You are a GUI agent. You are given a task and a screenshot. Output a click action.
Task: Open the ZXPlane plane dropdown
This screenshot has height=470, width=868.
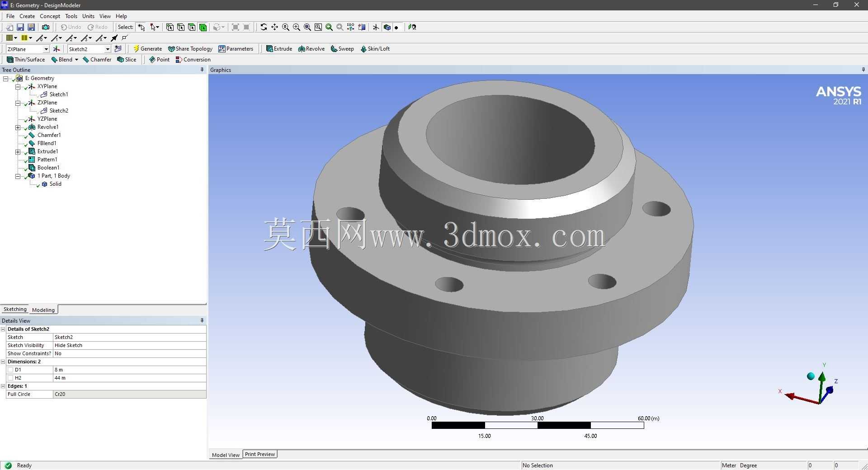click(x=46, y=49)
